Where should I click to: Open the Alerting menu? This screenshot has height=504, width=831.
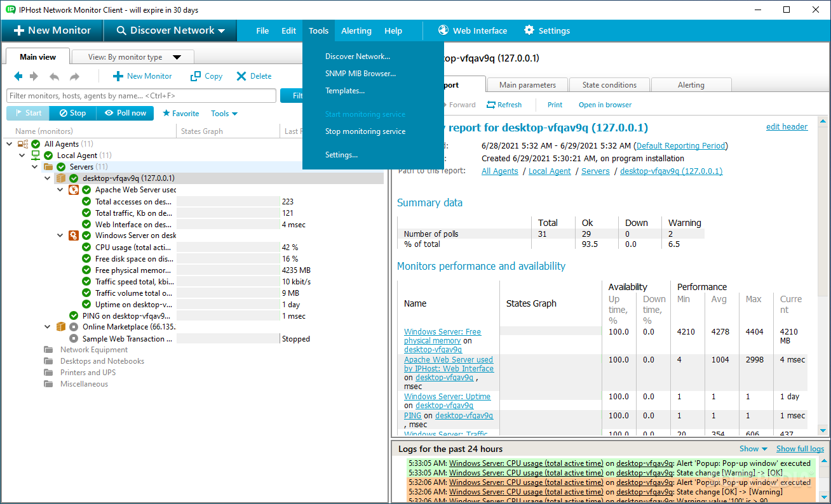click(356, 30)
